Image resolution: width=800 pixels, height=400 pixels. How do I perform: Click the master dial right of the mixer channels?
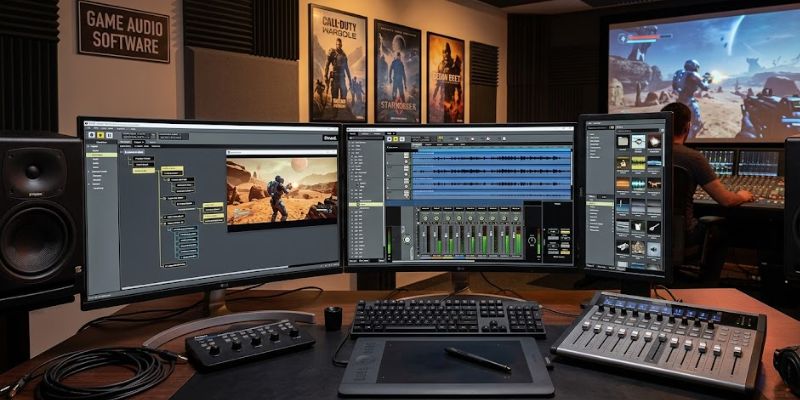(532, 240)
